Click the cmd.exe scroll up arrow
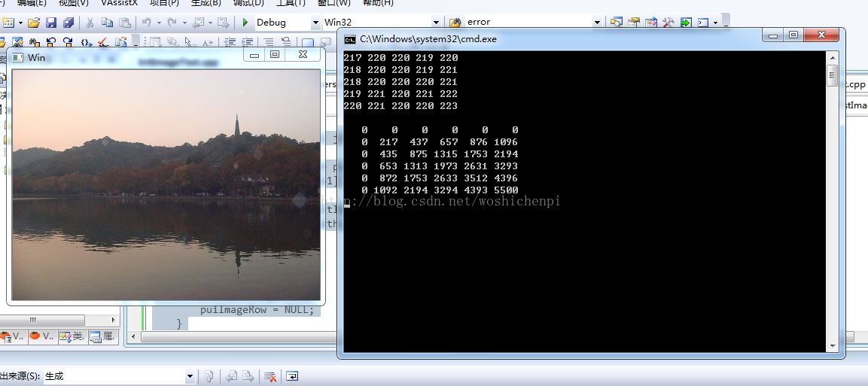 832,57
